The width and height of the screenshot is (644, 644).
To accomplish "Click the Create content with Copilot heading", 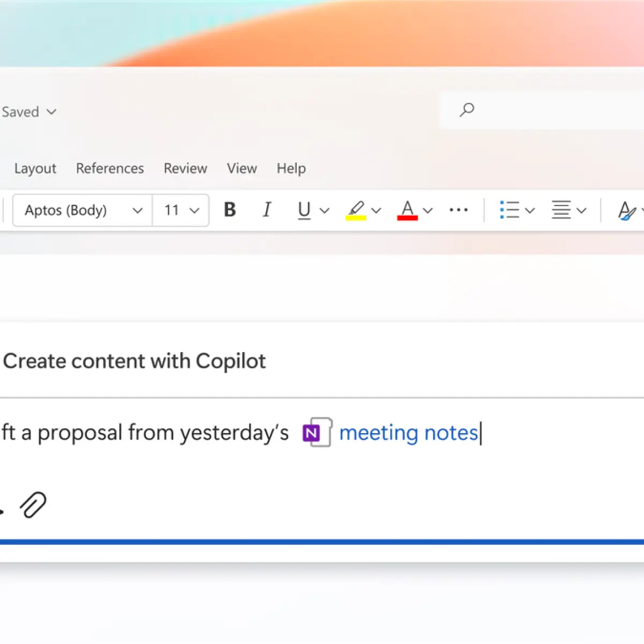I will 134,361.
